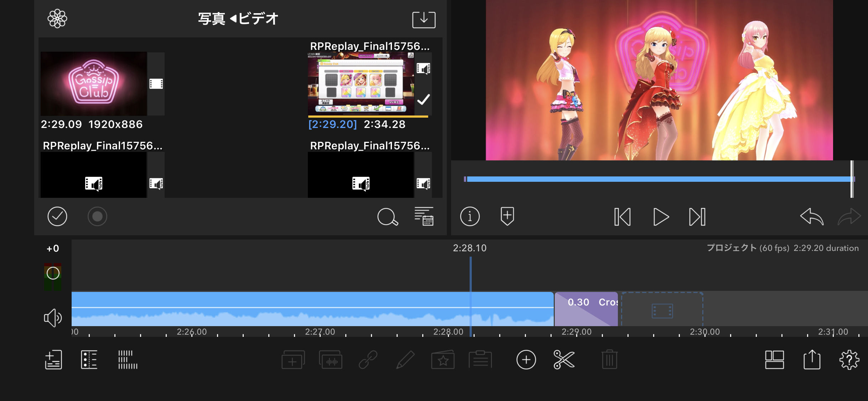This screenshot has height=401, width=868.
Task: Tap the video-audio icon beside checked RPReplay clip
Action: (x=423, y=68)
